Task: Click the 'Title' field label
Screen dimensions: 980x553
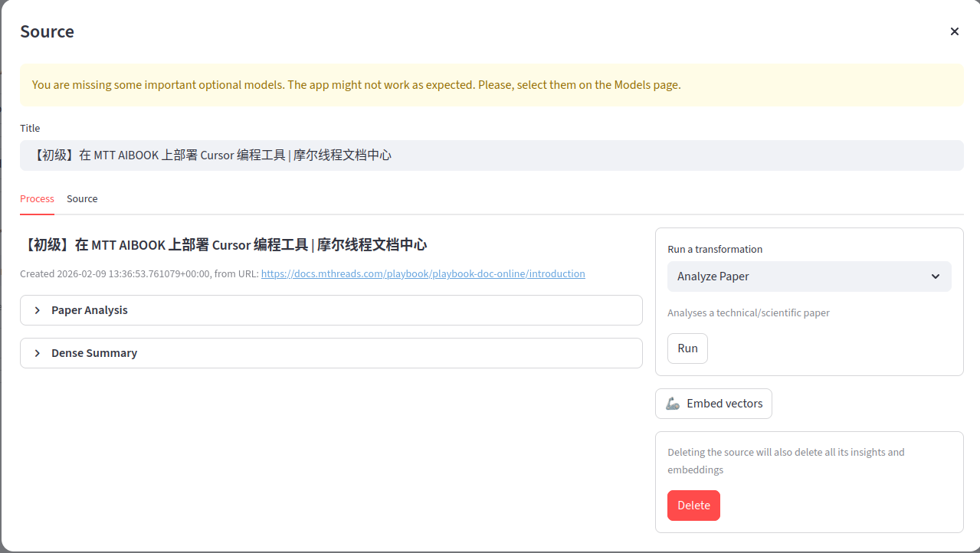Action: point(30,128)
